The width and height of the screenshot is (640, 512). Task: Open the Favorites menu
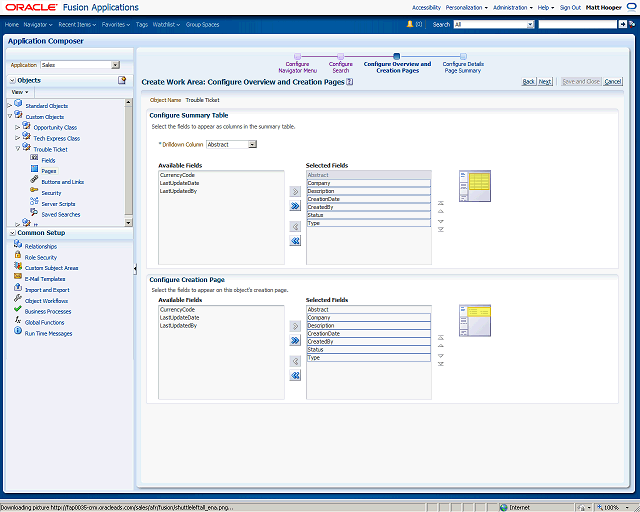pos(116,24)
